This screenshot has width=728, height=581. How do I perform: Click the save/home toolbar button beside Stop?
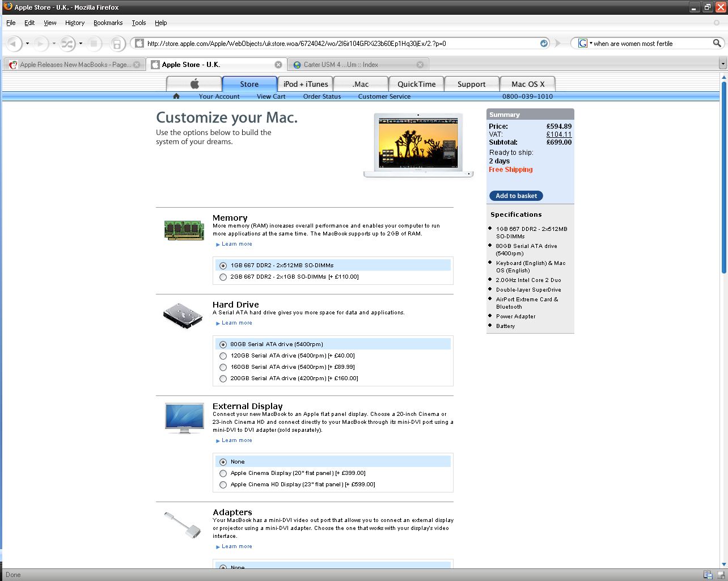pos(117,43)
